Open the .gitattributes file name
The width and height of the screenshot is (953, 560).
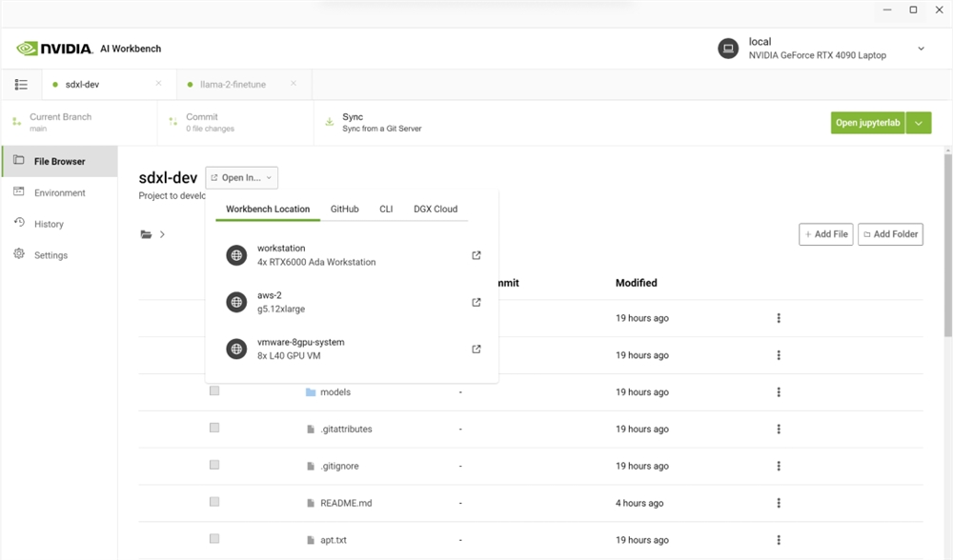pyautogui.click(x=347, y=430)
